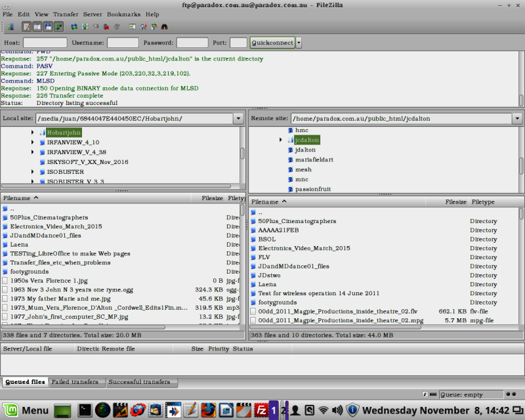This screenshot has height=420, width=525.
Task: Open the Local site path dropdown
Action: point(238,119)
